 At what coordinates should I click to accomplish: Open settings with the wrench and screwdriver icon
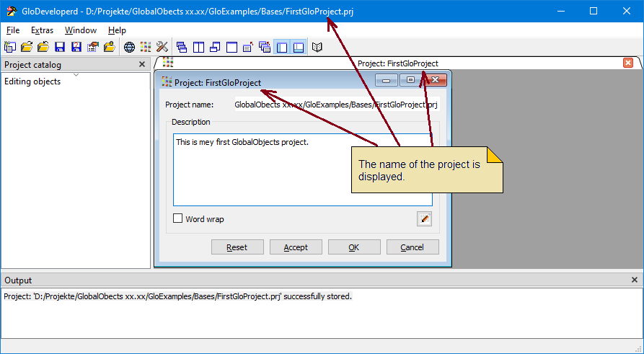click(x=162, y=47)
